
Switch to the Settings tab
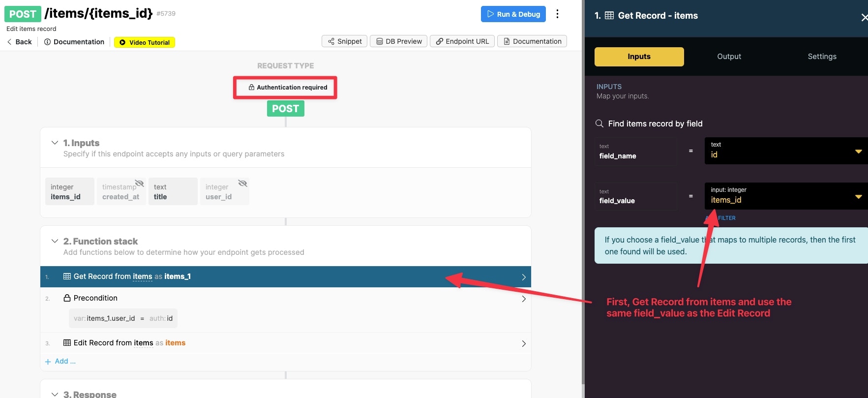822,57
